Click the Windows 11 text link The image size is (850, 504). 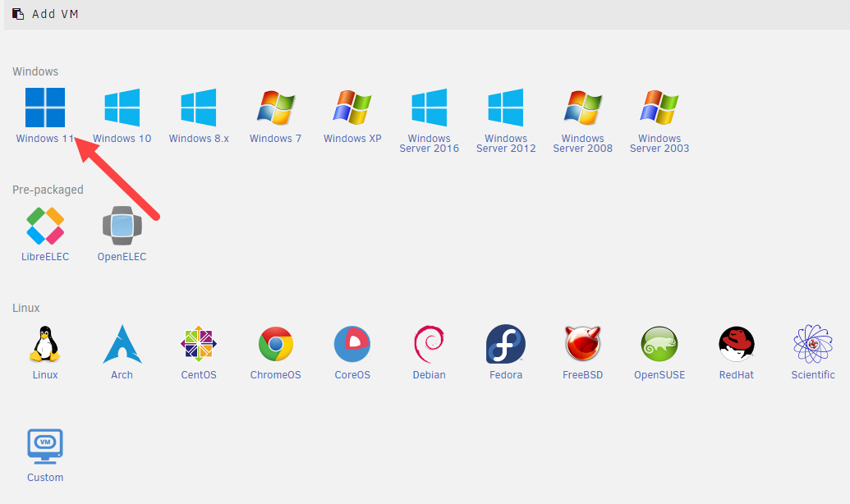[x=45, y=139]
